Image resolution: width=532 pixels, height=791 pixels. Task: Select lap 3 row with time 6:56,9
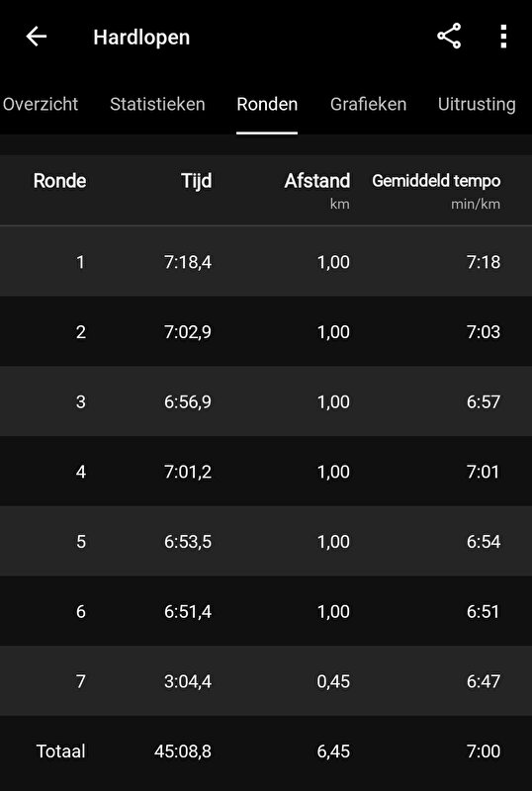coord(266,401)
